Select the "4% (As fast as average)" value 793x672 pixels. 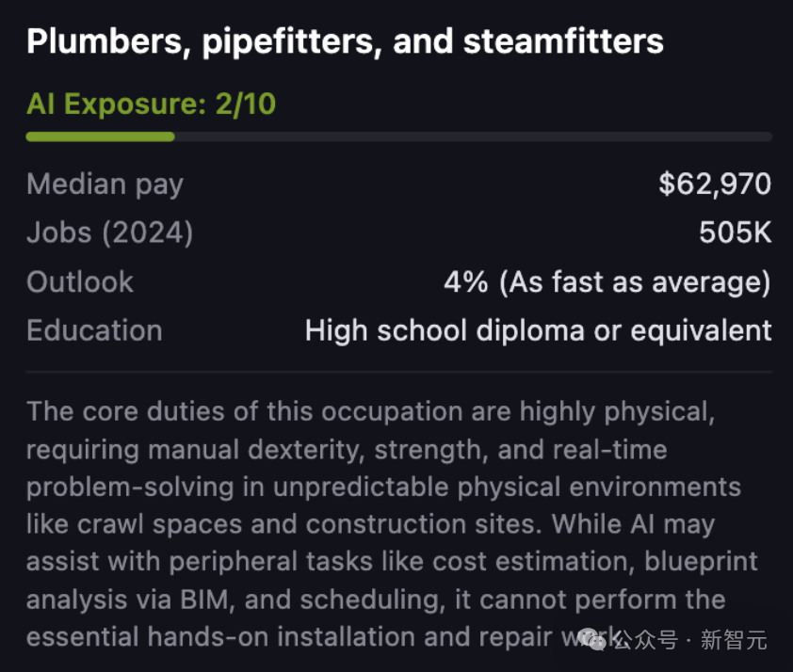[607, 282]
